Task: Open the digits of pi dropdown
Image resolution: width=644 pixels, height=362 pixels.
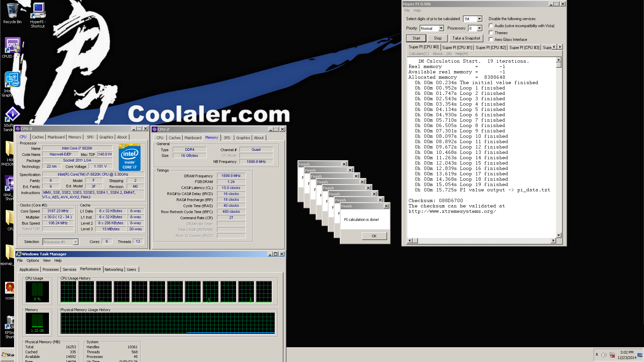Action: pyautogui.click(x=479, y=19)
